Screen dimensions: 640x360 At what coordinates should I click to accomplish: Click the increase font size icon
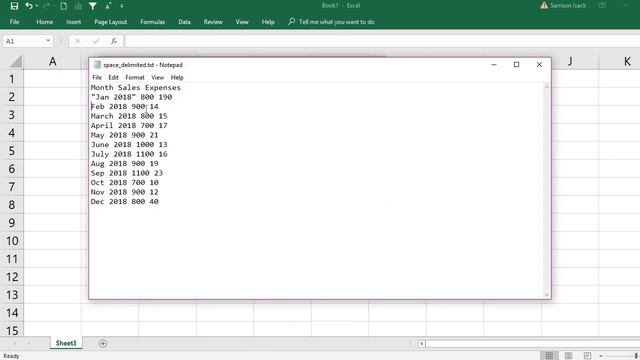click(108, 6)
